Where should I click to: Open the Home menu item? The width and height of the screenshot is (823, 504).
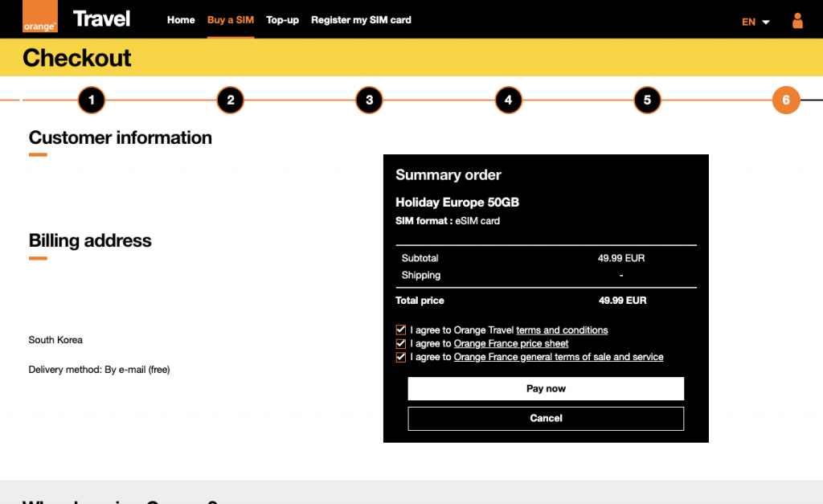click(x=181, y=20)
